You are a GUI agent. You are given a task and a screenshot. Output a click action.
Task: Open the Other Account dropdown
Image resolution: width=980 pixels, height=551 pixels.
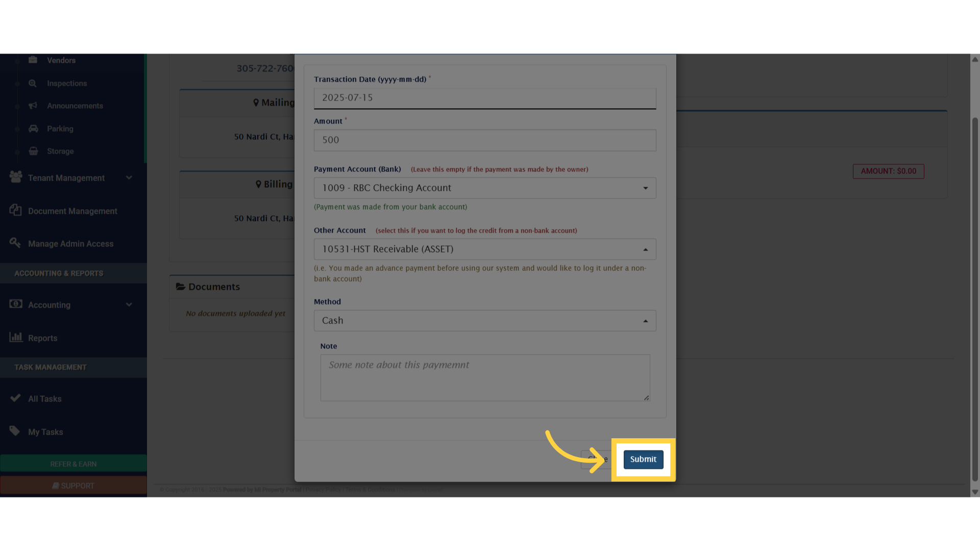coord(485,249)
